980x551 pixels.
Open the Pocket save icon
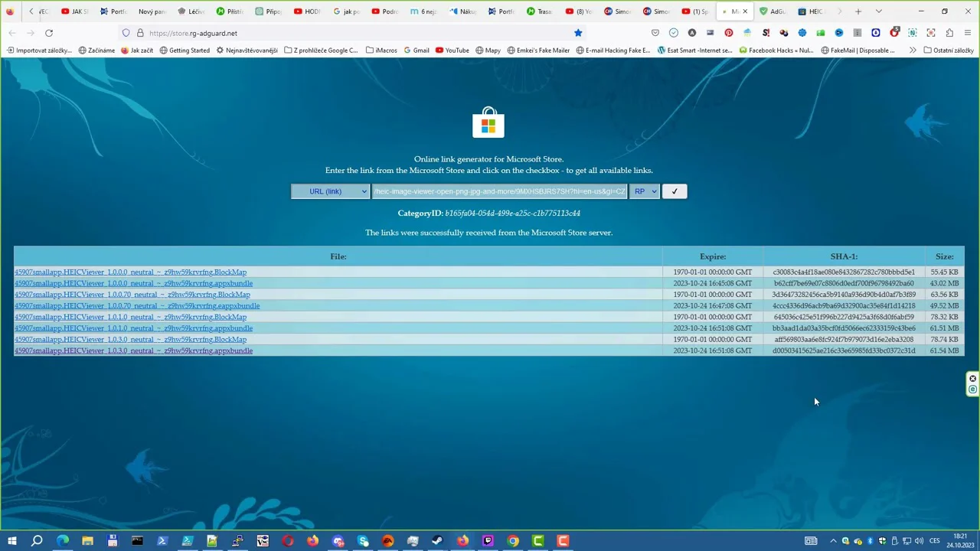(655, 33)
